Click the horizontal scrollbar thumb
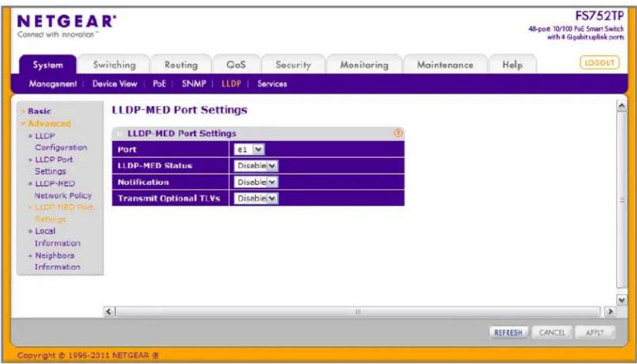The image size is (637, 364). point(358,312)
